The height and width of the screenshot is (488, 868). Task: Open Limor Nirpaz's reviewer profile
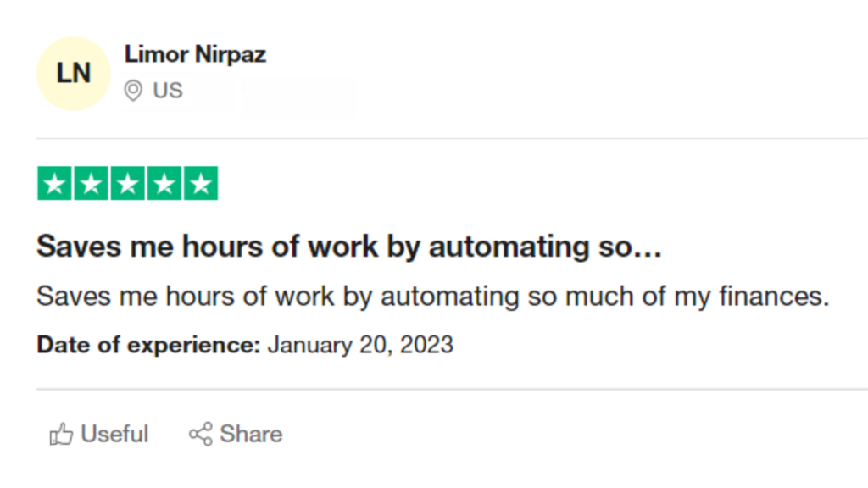[x=195, y=54]
